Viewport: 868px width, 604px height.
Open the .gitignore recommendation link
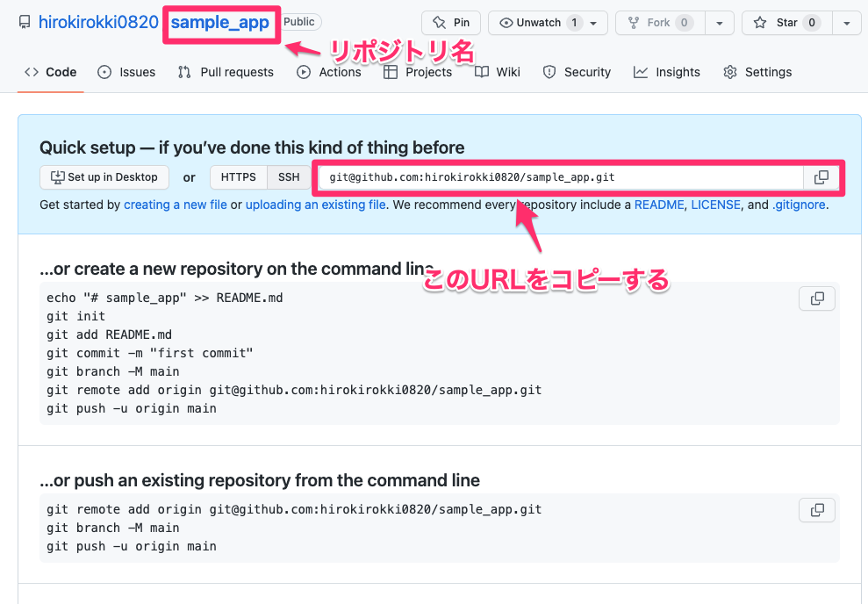coord(799,205)
